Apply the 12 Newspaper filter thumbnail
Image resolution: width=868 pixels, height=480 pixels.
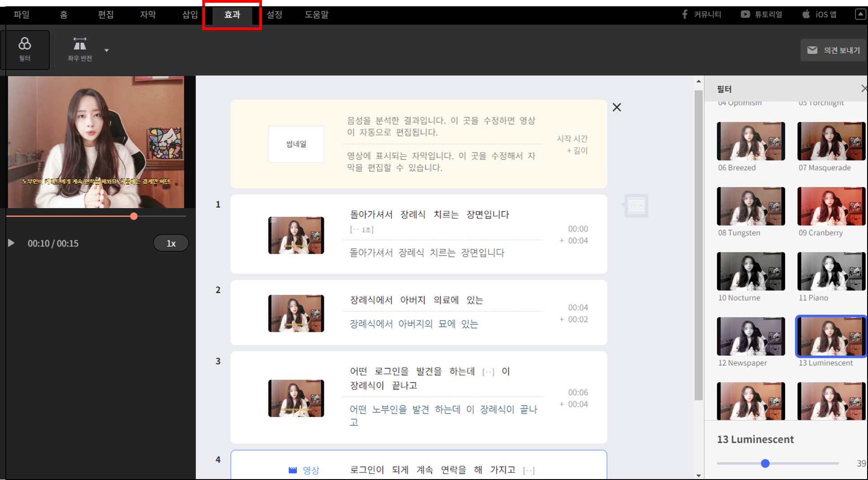(x=751, y=336)
